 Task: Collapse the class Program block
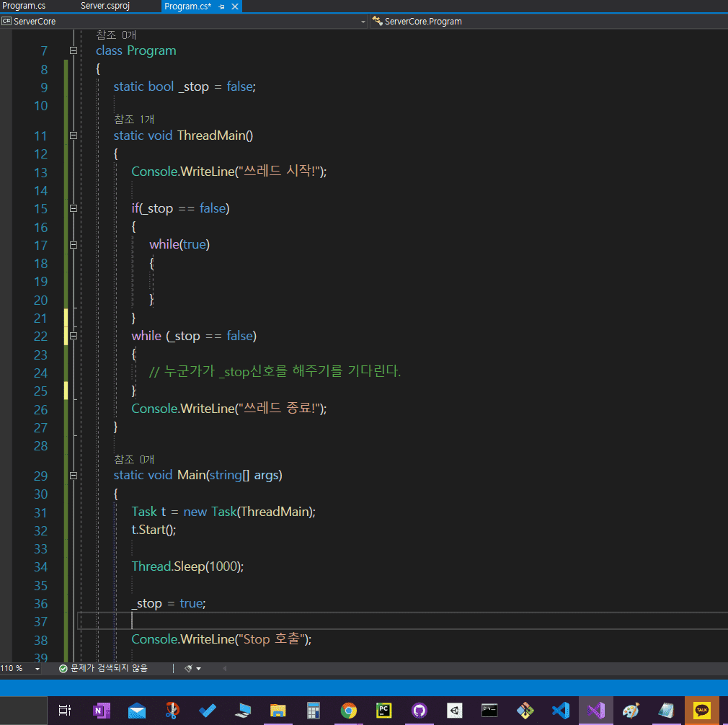point(73,50)
